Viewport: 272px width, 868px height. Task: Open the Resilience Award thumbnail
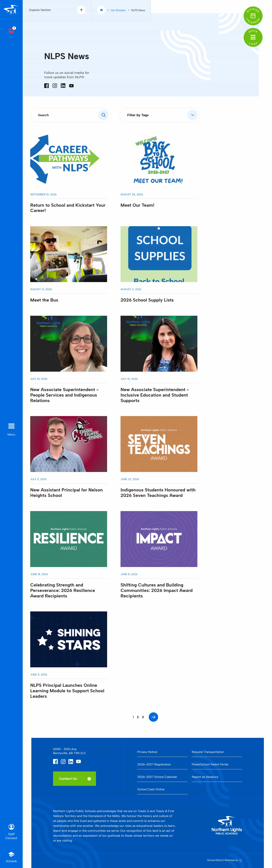click(x=69, y=539)
